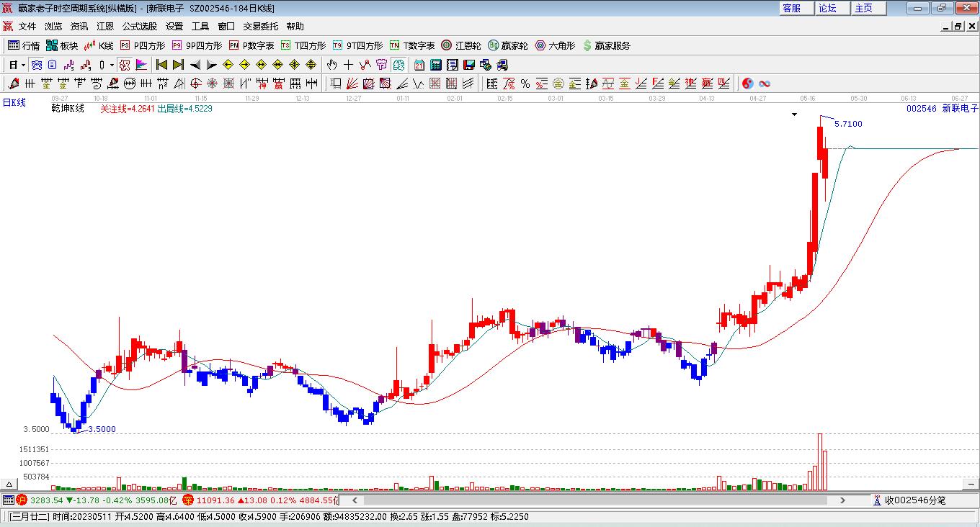Jump to last bar icon
The image size is (980, 527).
pos(178,65)
